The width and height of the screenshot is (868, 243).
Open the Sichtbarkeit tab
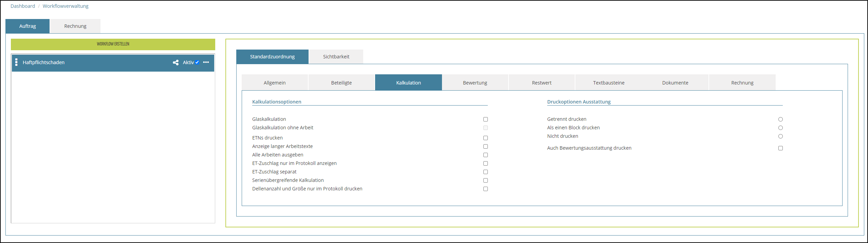(x=336, y=57)
